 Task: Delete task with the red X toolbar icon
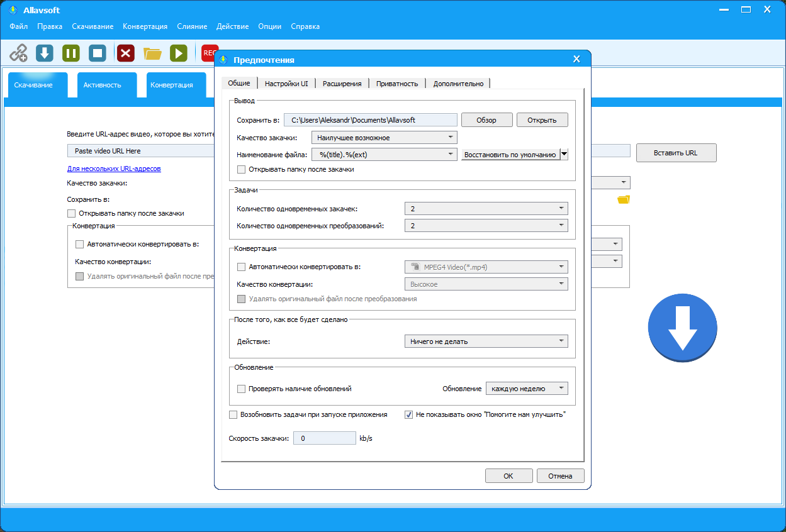click(x=126, y=53)
